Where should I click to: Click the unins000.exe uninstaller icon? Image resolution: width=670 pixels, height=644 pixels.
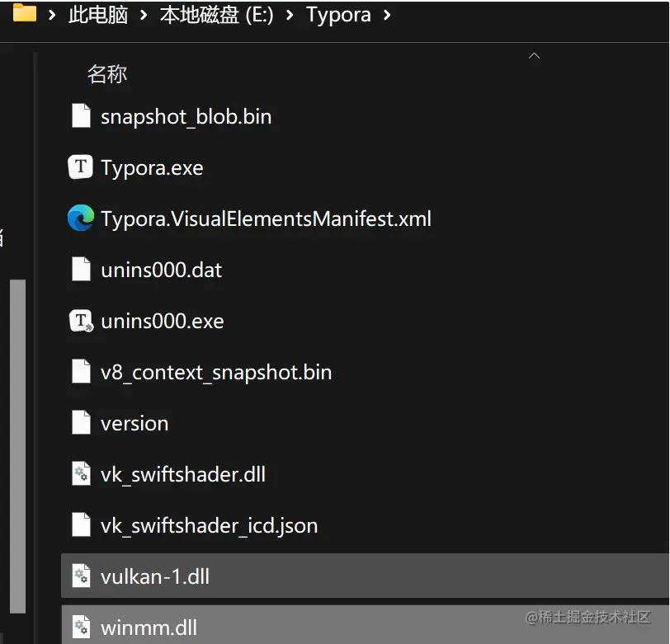click(81, 321)
